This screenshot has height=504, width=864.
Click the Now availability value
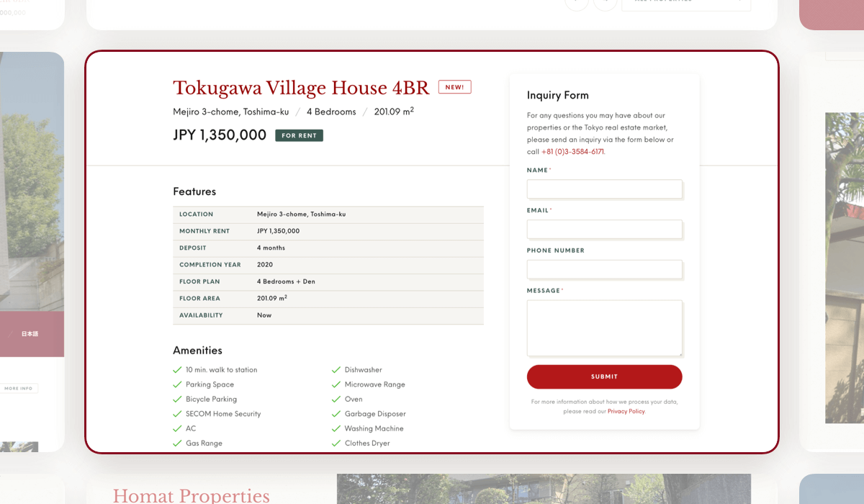tap(264, 315)
